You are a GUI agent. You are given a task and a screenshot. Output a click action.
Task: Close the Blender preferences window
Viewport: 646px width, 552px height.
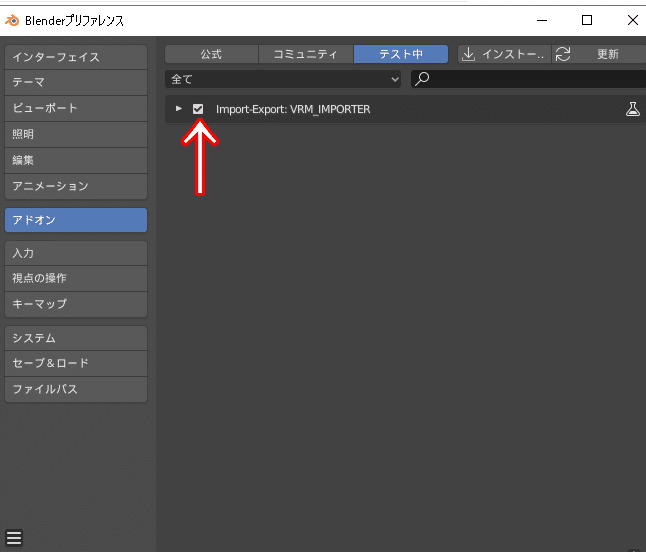(x=632, y=20)
